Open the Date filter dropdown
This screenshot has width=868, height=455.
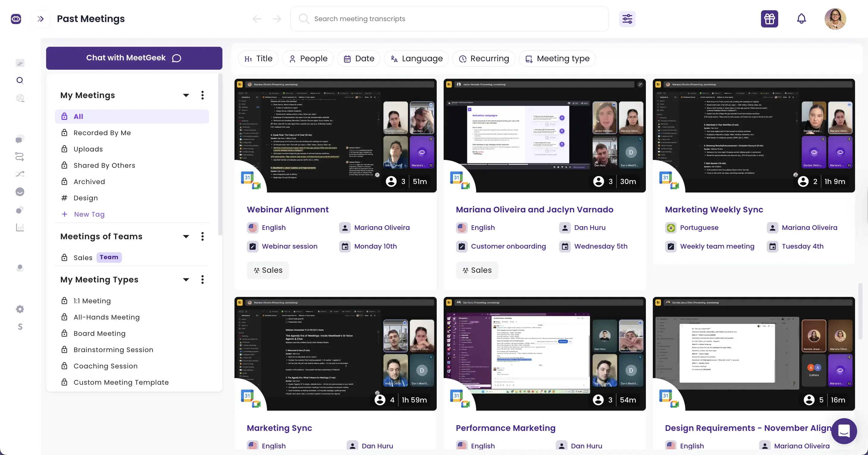[x=359, y=58]
